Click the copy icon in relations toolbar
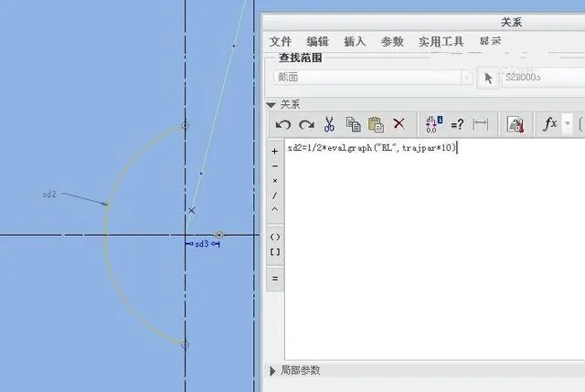The height and width of the screenshot is (392, 585). [353, 124]
